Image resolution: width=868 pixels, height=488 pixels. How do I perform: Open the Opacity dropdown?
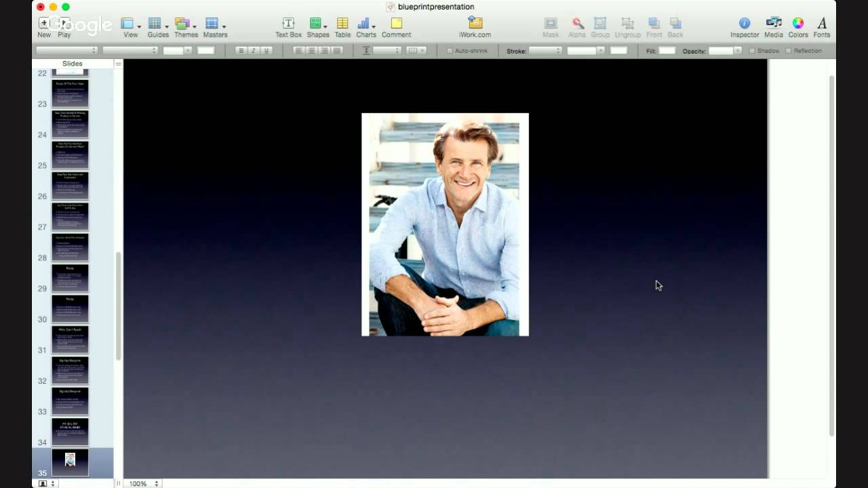pos(725,51)
